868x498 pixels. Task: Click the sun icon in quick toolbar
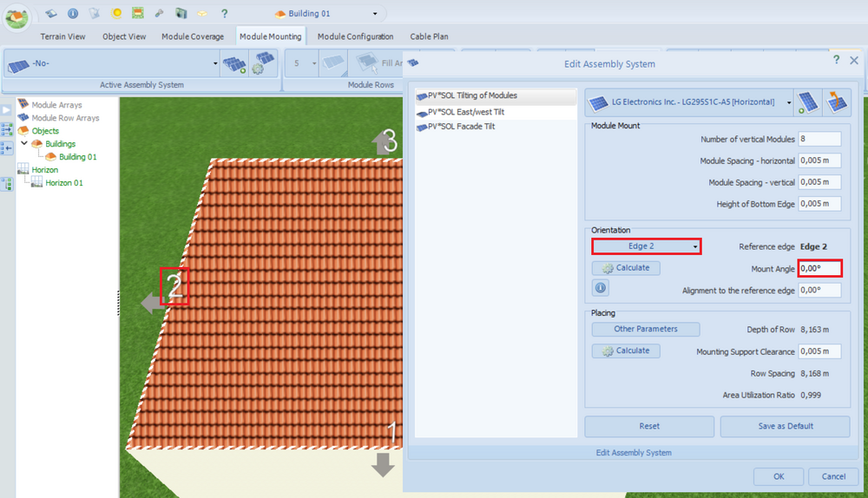pyautogui.click(x=116, y=14)
